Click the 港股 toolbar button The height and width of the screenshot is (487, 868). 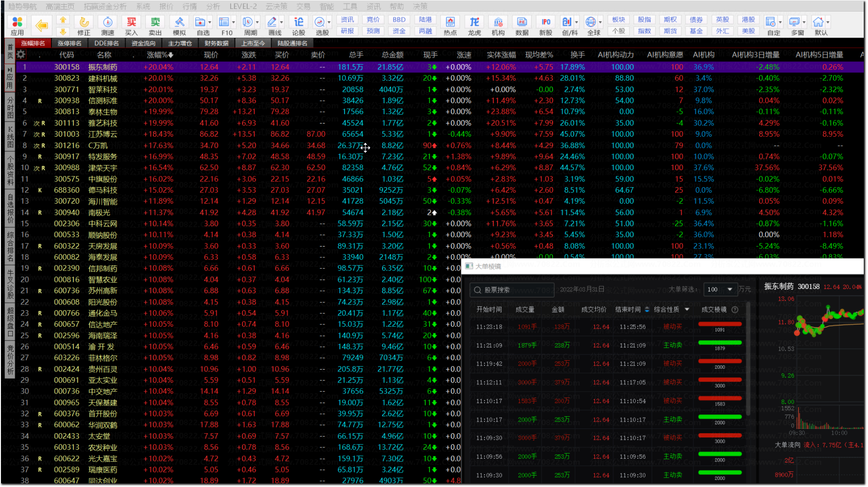pyautogui.click(x=748, y=20)
